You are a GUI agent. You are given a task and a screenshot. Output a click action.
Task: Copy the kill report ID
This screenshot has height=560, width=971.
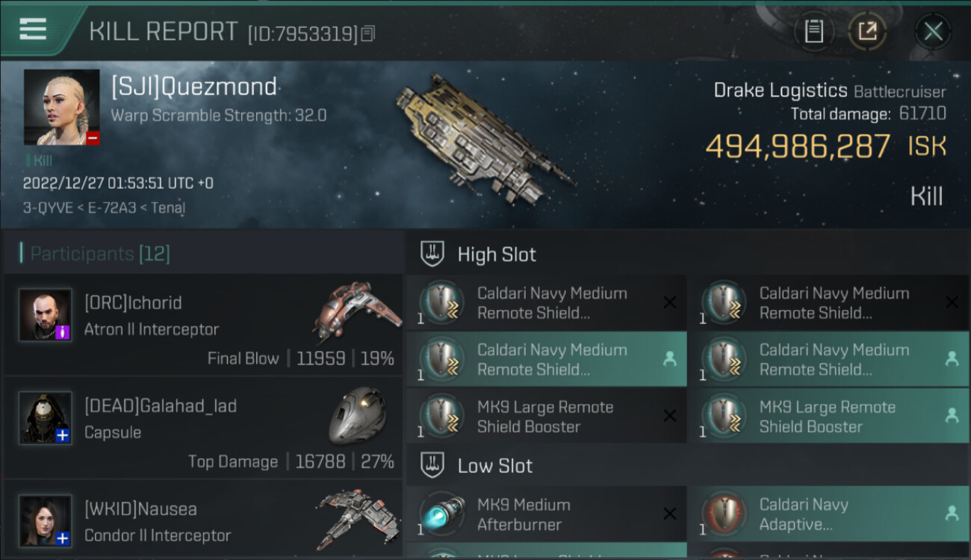[x=367, y=34]
